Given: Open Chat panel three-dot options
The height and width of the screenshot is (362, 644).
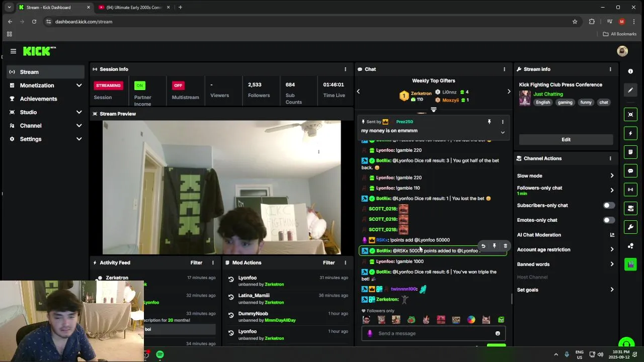Looking at the screenshot, I should (x=504, y=69).
